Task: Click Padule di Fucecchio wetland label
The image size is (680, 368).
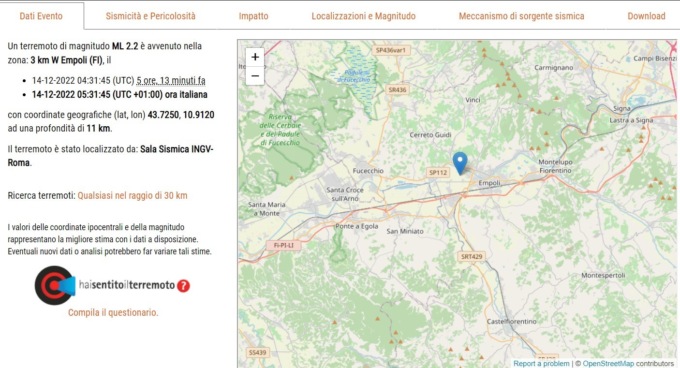Action: (x=354, y=76)
